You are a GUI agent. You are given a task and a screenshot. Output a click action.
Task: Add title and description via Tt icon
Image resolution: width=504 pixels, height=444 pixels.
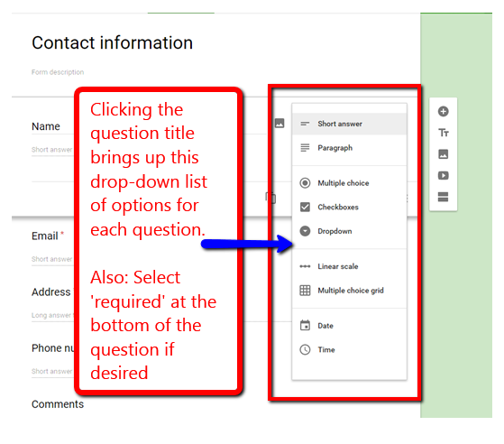[x=444, y=133]
